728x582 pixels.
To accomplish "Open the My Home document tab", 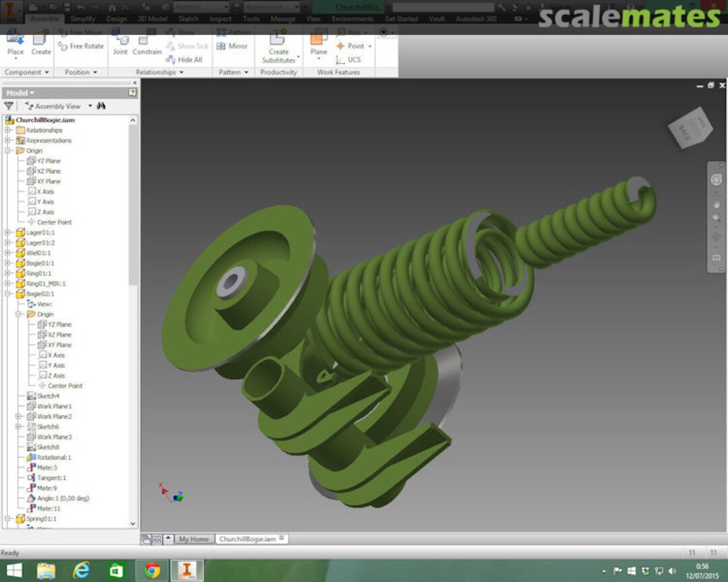I will (193, 539).
